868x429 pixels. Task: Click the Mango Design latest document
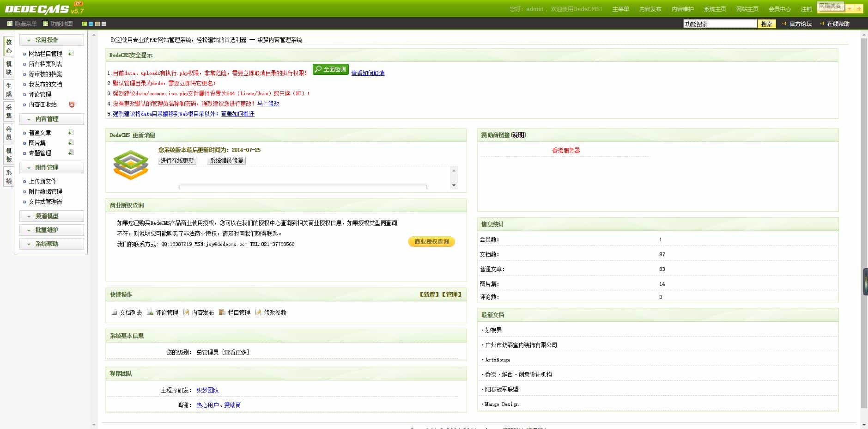502,404
